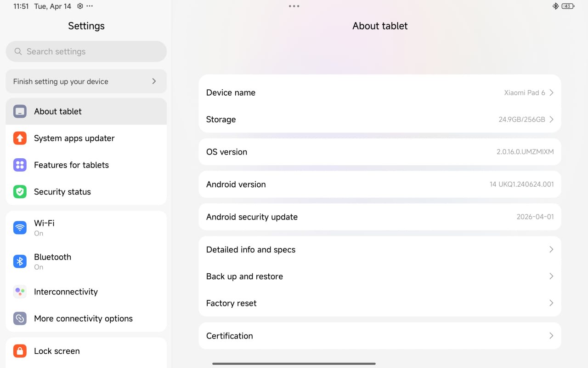
Task: Open Bluetooth settings entry
Action: pos(86,261)
